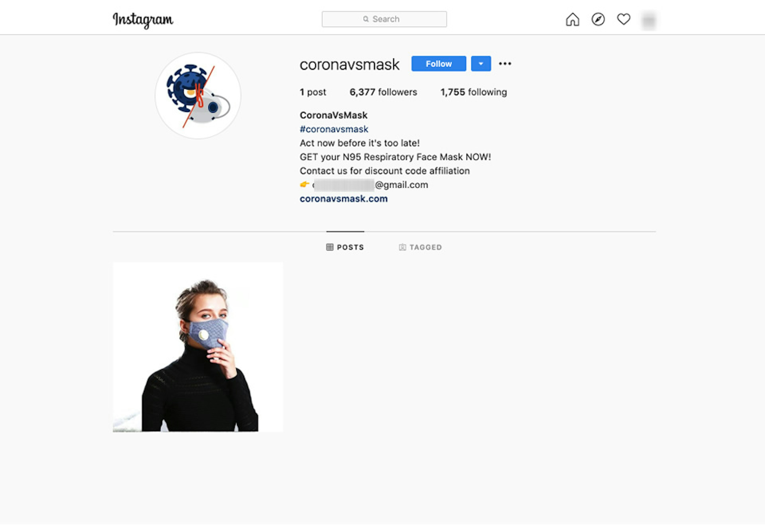This screenshot has width=765, height=532.
Task: Open the three-dot options menu
Action: click(x=505, y=64)
